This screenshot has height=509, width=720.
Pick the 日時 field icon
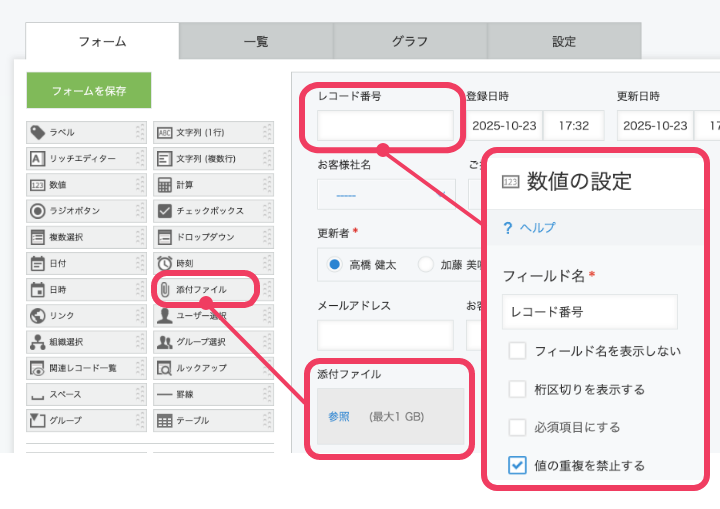pos(37,289)
